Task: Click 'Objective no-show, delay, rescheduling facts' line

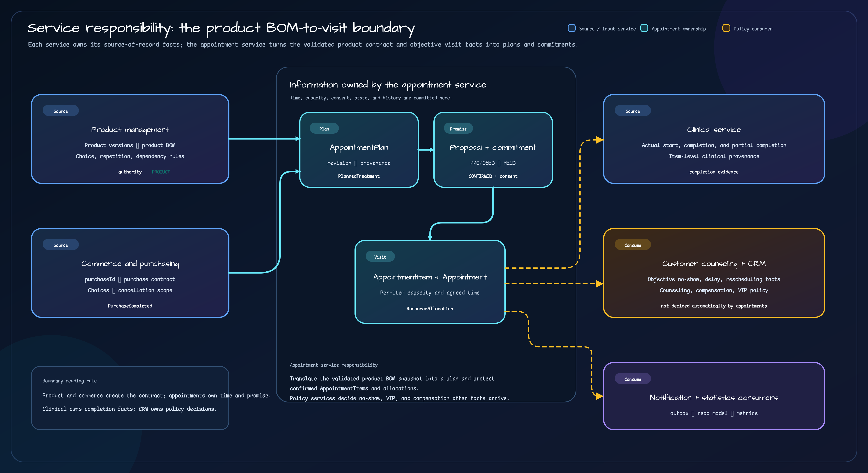Action: pos(714,279)
